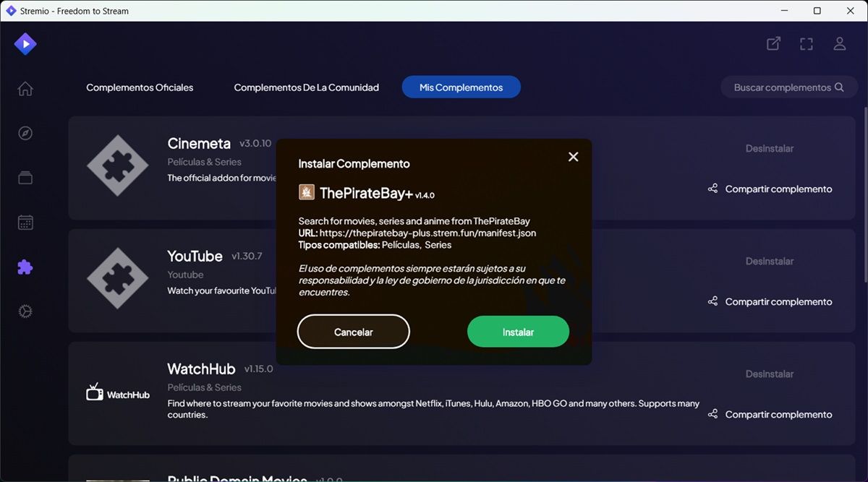Toggle fullscreen mode icon
The image size is (868, 482).
pyautogui.click(x=807, y=44)
